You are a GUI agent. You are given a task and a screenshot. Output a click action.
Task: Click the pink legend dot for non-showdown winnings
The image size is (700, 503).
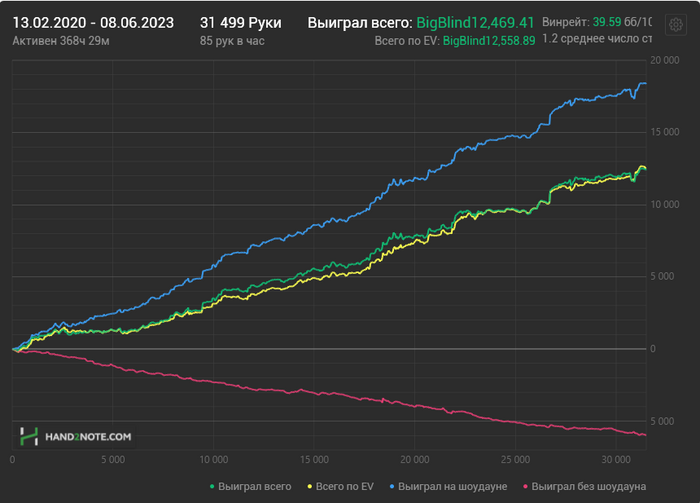(x=525, y=486)
